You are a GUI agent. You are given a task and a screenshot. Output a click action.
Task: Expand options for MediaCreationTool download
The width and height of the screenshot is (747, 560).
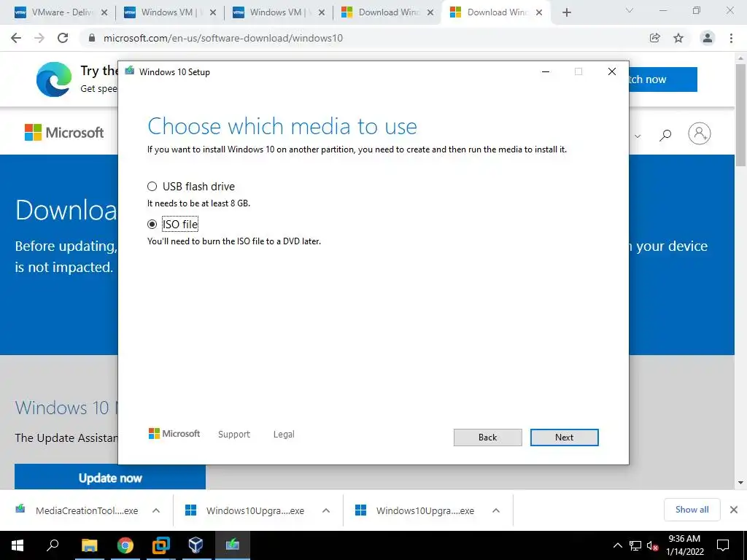click(156, 510)
